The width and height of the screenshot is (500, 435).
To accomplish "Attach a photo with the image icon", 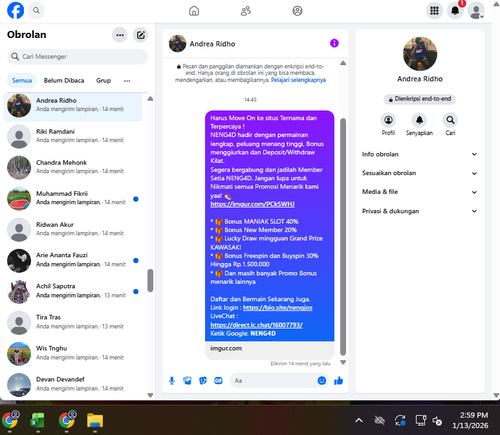I will [187, 381].
